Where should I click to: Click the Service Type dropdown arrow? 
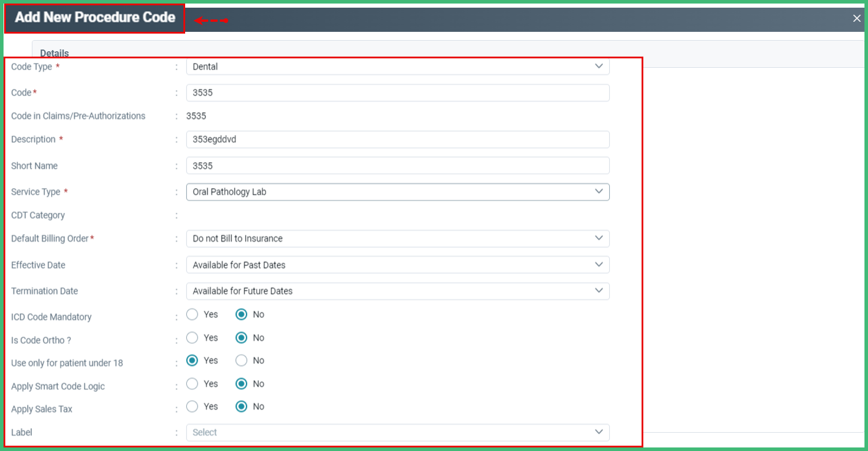point(600,192)
